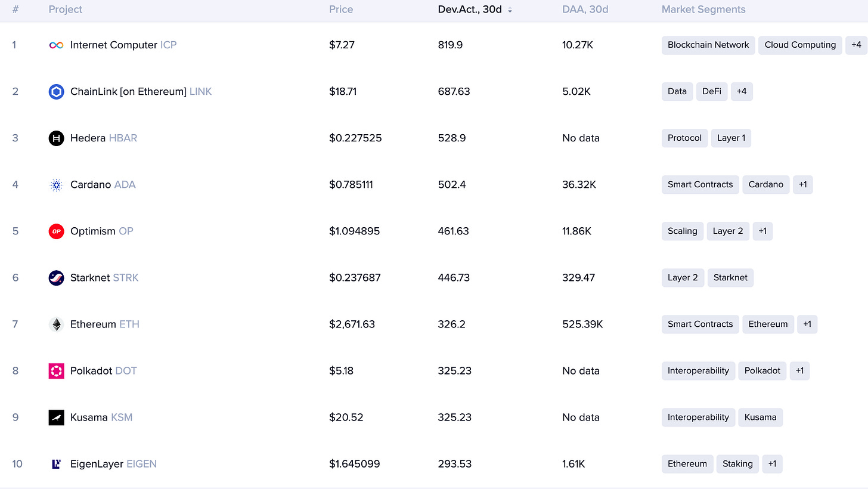Image resolution: width=868 pixels, height=489 pixels.
Task: Select the Data segment tag
Action: coord(677,92)
